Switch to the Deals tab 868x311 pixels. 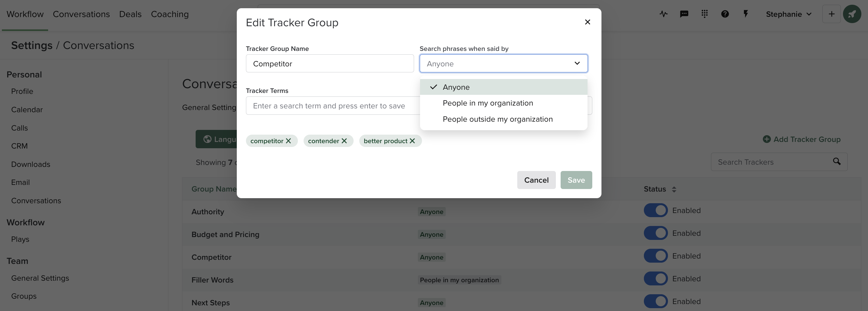click(x=130, y=14)
